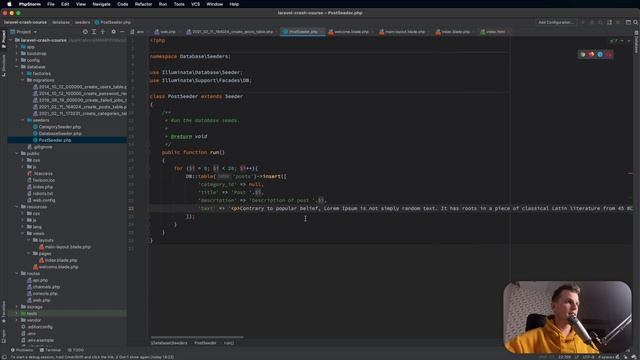Switch to welcome.blade.php editor tab
This screenshot has height=360, width=640.
[x=348, y=31]
